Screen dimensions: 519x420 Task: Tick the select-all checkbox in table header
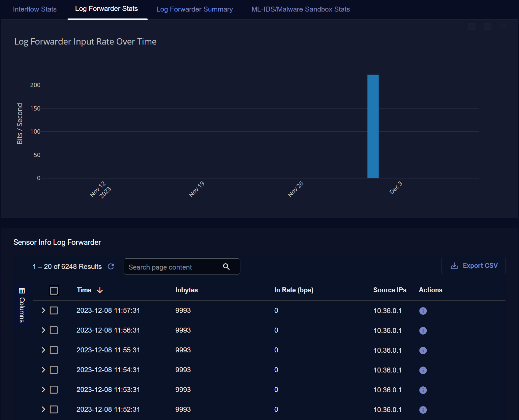tap(54, 290)
